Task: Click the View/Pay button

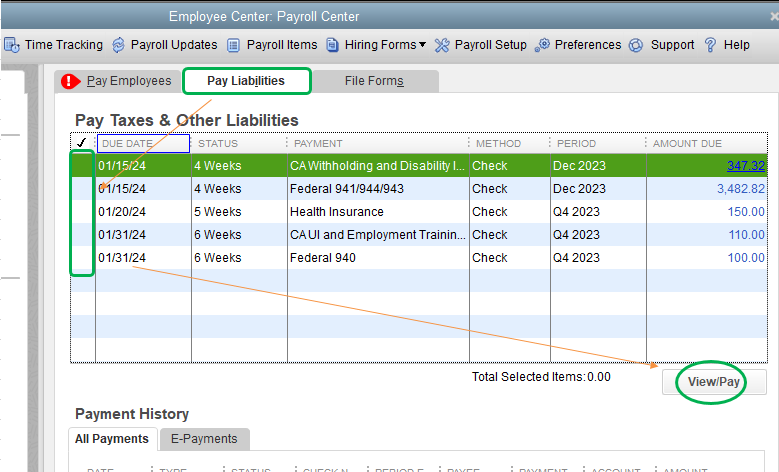Action: (x=714, y=382)
